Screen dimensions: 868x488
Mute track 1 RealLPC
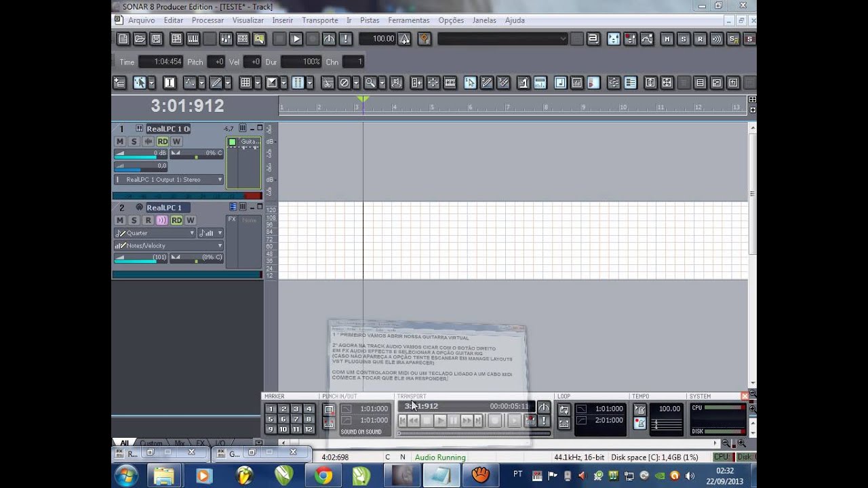pyautogui.click(x=120, y=142)
